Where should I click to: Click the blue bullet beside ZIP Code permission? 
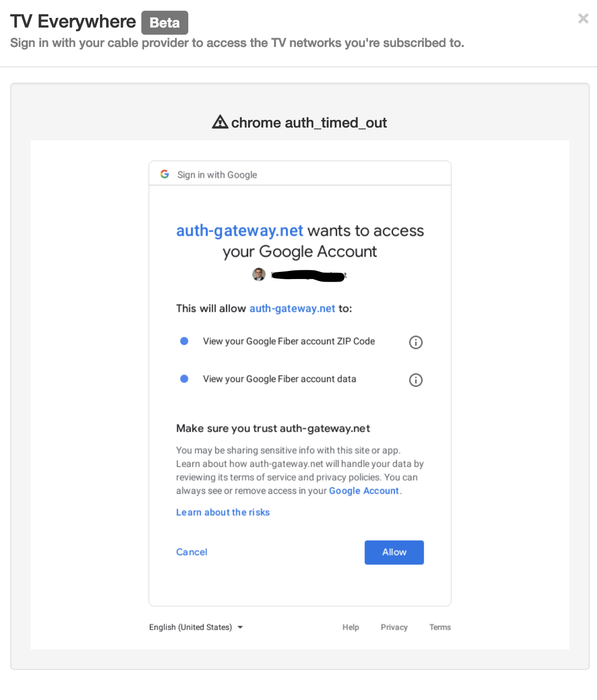tap(184, 341)
